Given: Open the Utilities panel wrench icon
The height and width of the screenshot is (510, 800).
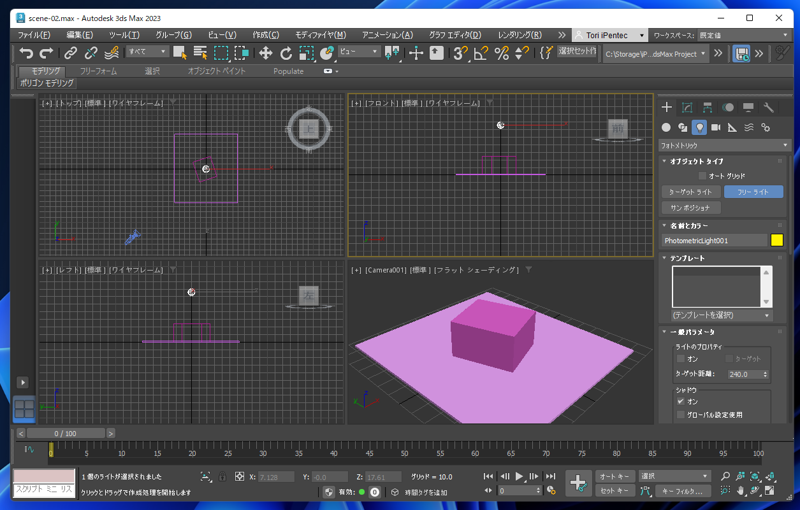Looking at the screenshot, I should [x=768, y=107].
